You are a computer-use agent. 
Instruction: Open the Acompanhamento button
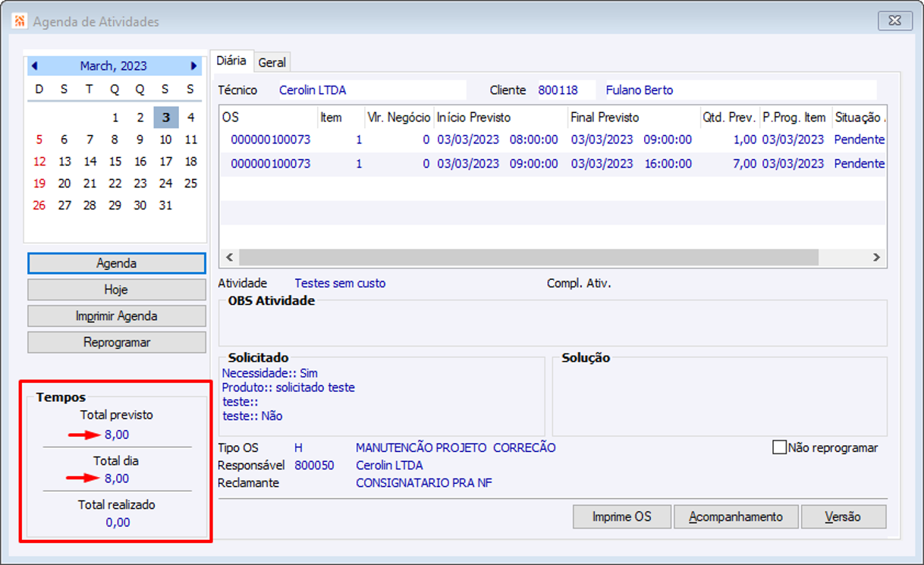coord(736,517)
